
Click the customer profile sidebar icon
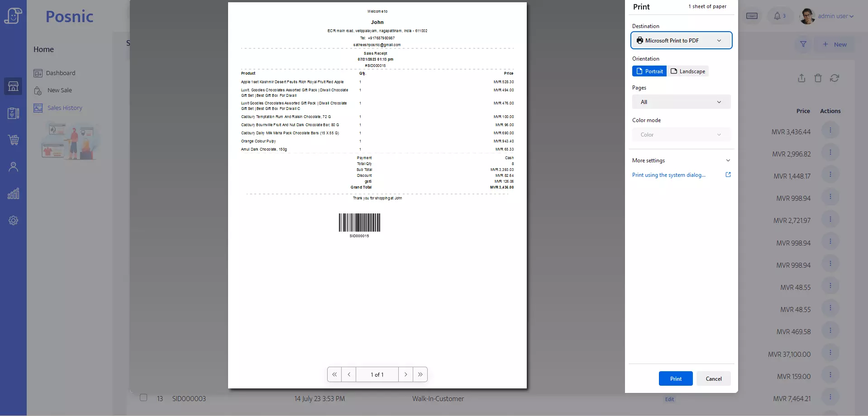click(x=13, y=167)
